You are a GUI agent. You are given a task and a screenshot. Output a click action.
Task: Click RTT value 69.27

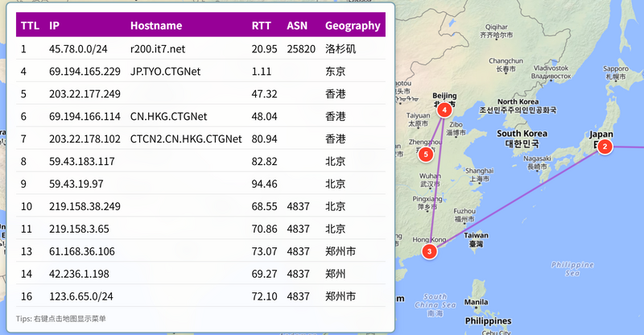(265, 274)
